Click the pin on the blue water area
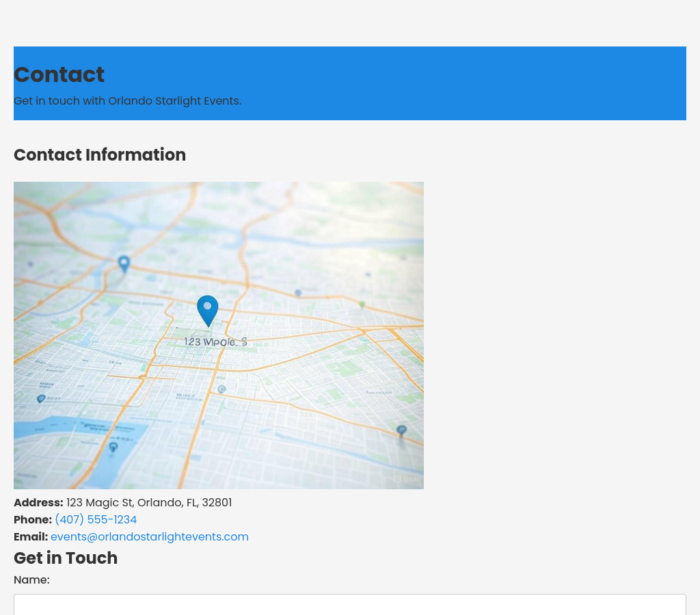Image resolution: width=700 pixels, height=615 pixels. pos(113,448)
